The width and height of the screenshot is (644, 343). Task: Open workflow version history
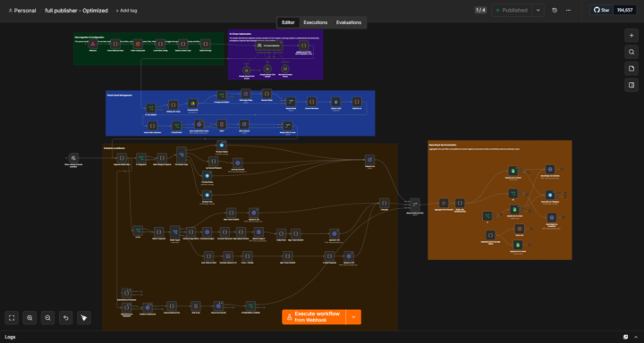point(555,10)
